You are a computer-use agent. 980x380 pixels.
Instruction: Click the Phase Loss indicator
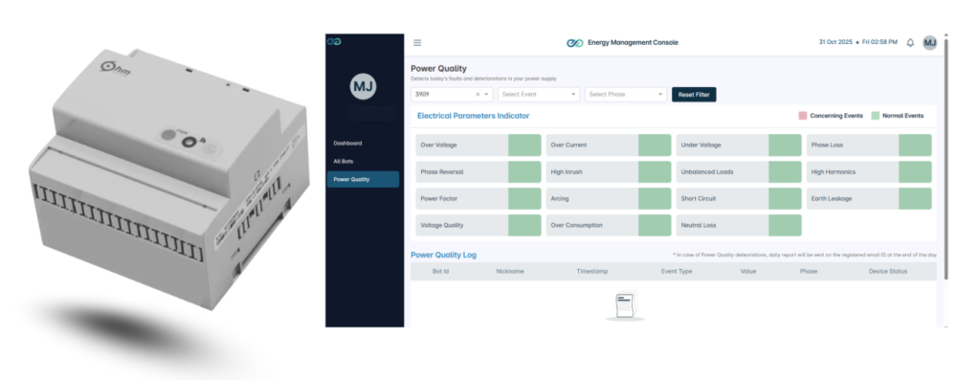click(869, 145)
